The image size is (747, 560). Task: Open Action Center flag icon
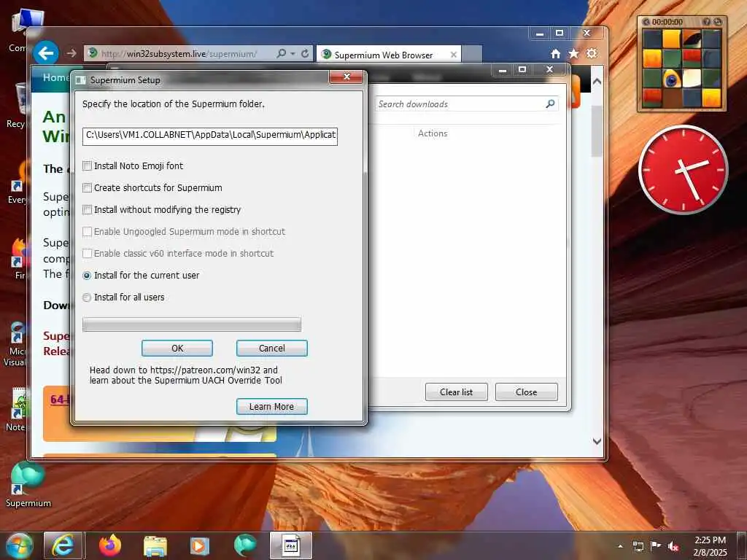click(x=656, y=545)
